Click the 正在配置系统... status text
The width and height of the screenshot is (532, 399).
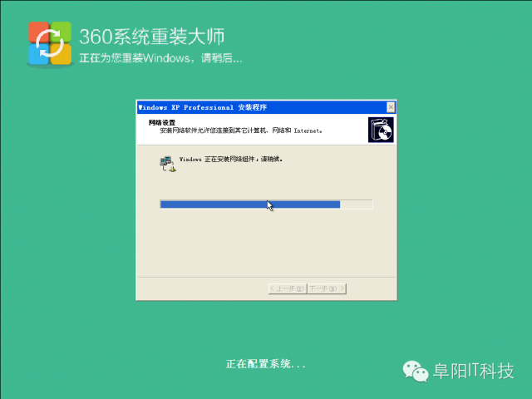pyautogui.click(x=266, y=364)
